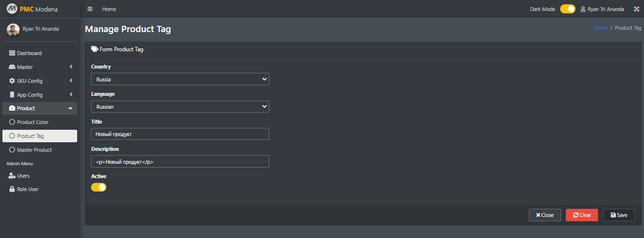Expand the App Config menu
The height and width of the screenshot is (238, 644).
pos(40,95)
